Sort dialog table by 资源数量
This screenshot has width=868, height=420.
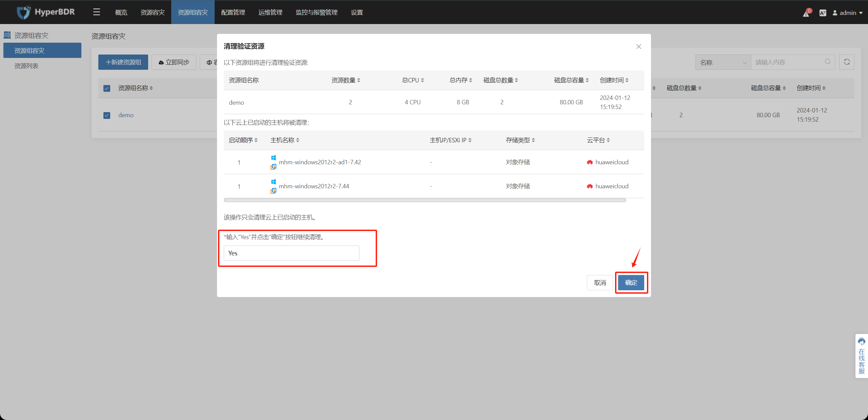click(x=359, y=80)
